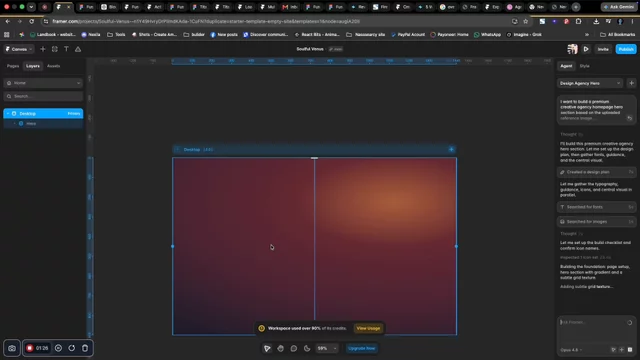The height and width of the screenshot is (360, 640).
Task: Switch to the Pages tab
Action: point(13,66)
